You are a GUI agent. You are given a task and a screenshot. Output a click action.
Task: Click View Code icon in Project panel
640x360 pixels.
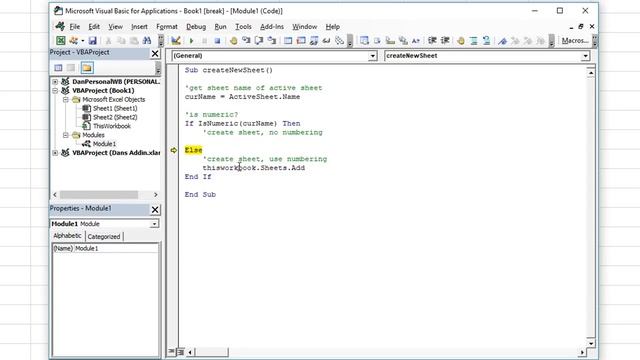click(58, 68)
